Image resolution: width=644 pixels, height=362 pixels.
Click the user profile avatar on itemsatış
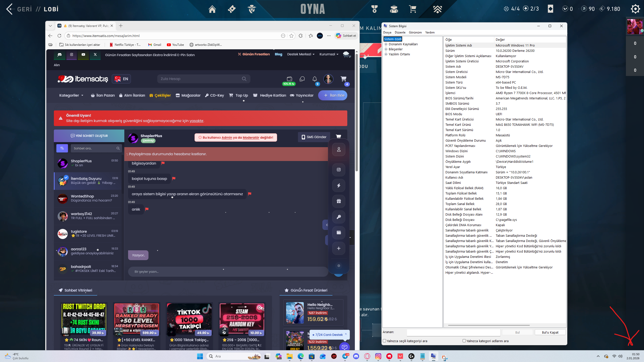pos(328,79)
